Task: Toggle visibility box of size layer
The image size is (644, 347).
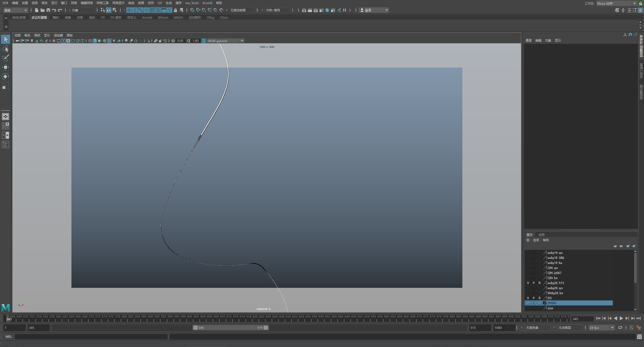Action: point(528,308)
